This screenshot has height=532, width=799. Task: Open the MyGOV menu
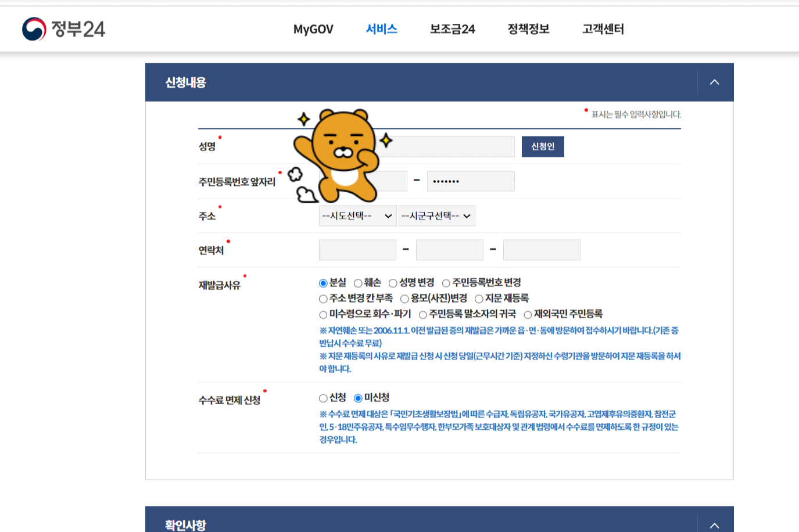pos(313,29)
